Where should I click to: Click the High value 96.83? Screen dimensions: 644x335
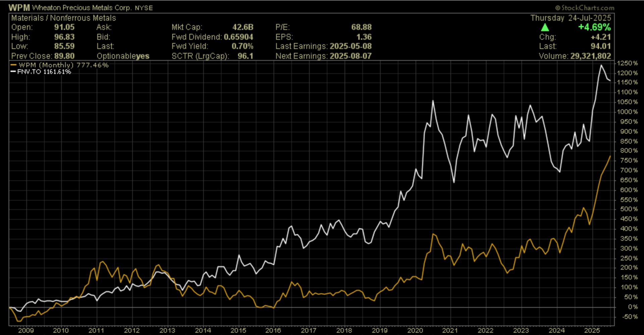(64, 37)
